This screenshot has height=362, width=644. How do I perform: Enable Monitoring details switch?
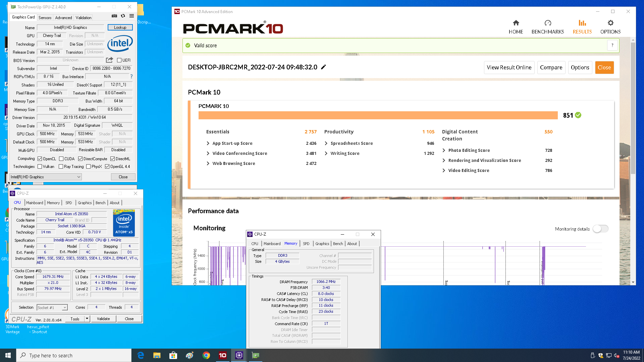coord(600,229)
